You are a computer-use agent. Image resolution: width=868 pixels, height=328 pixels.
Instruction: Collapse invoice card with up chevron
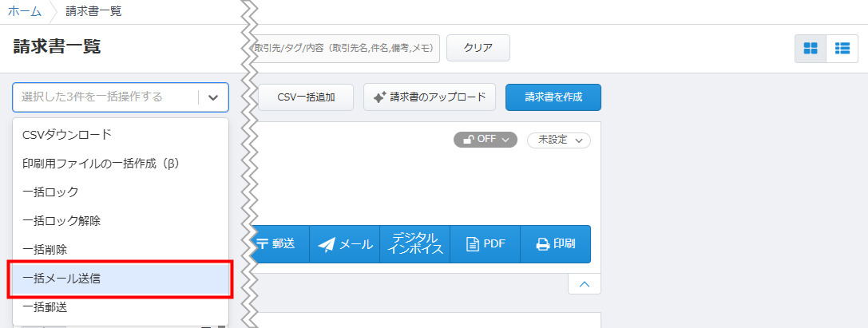[x=584, y=283]
